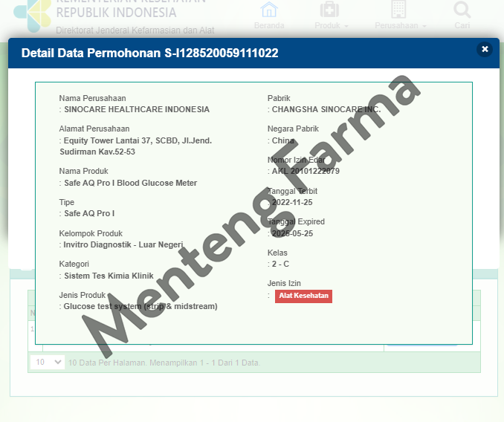Screen dimensions: 504x422
Task: Select manufacturer CHANGSHA SINOCARE INC.
Action: pos(326,109)
